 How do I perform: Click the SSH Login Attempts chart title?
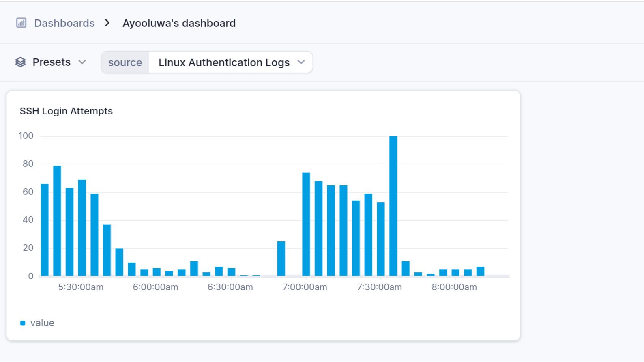[x=66, y=111]
